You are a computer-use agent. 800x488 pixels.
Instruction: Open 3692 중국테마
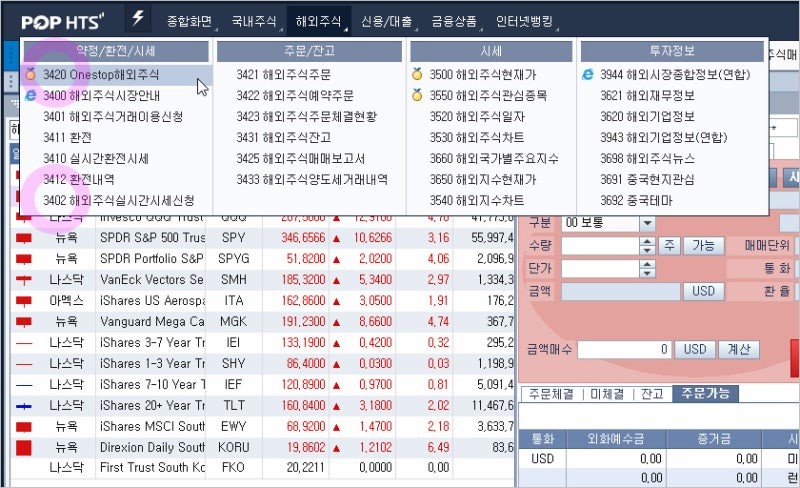636,200
